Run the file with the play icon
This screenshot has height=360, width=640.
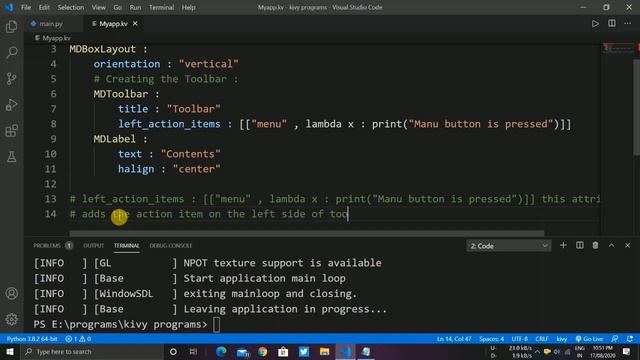pos(595,24)
